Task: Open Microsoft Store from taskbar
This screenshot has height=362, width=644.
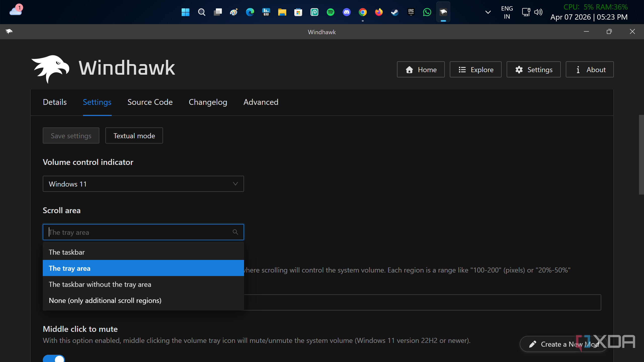Action: pyautogui.click(x=298, y=12)
